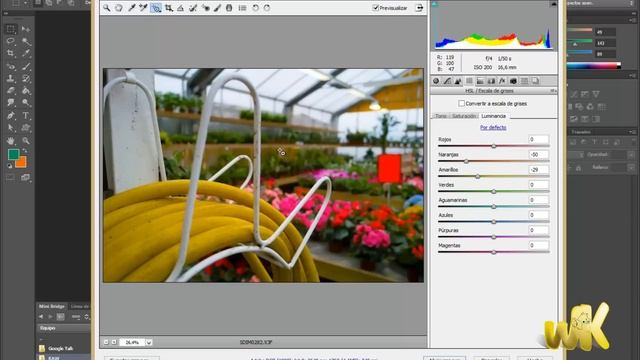Select the Color Sampler tool

pyautogui.click(x=143, y=8)
